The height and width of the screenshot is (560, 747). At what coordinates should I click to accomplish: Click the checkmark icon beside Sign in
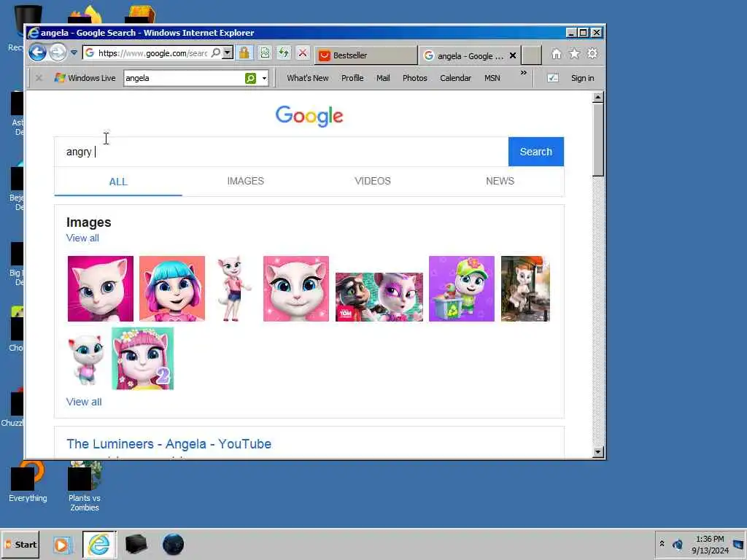(553, 77)
